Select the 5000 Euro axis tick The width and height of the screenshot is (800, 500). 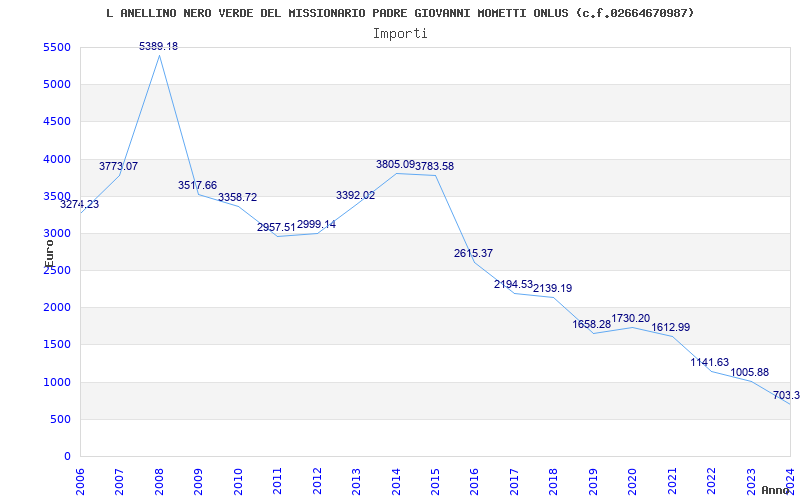pyautogui.click(x=55, y=85)
